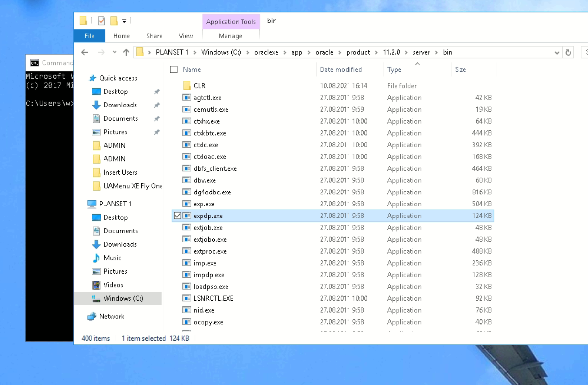
Task: Switch to the Home ribbon tab
Action: click(x=122, y=36)
